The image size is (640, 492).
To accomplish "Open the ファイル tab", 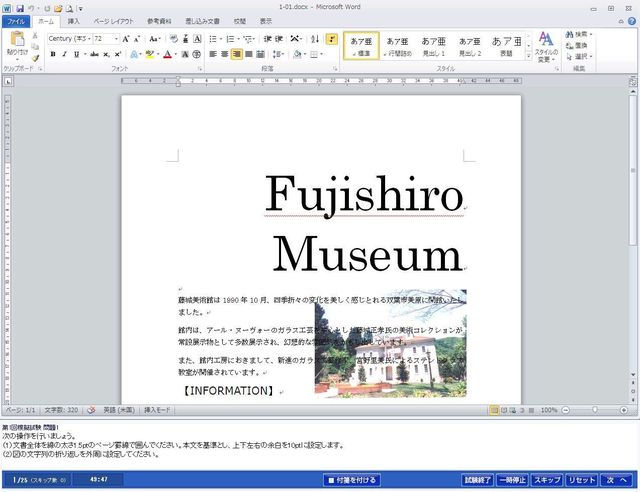I will point(16,20).
